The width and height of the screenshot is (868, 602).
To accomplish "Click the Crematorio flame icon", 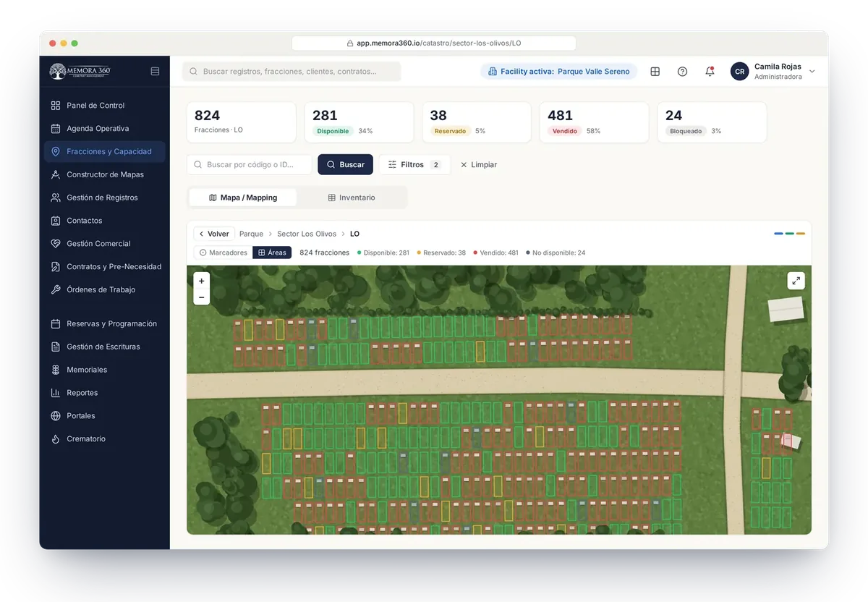I will coord(56,439).
